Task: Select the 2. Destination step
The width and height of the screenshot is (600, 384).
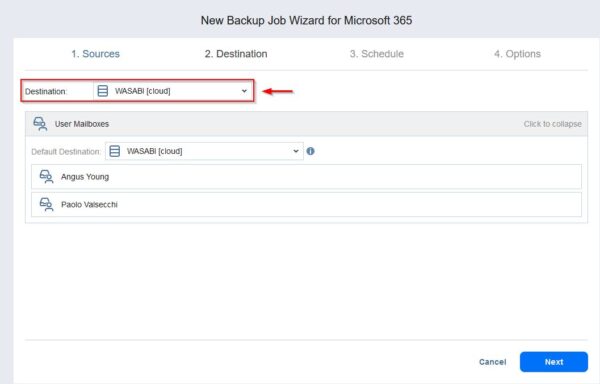Action: pos(236,54)
